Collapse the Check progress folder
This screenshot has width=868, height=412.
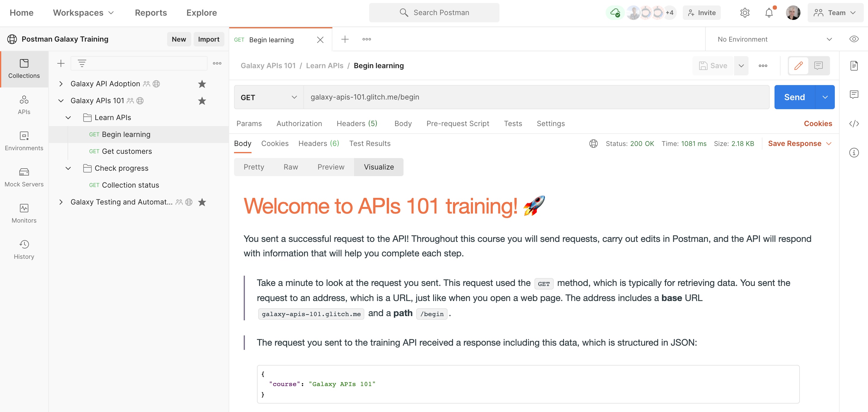click(x=68, y=168)
